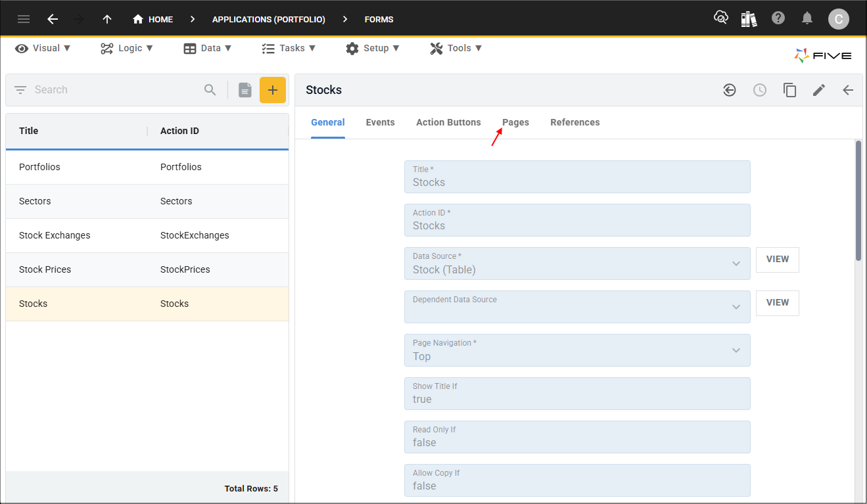
Task: Close form with the back arrow in header
Action: [x=848, y=90]
